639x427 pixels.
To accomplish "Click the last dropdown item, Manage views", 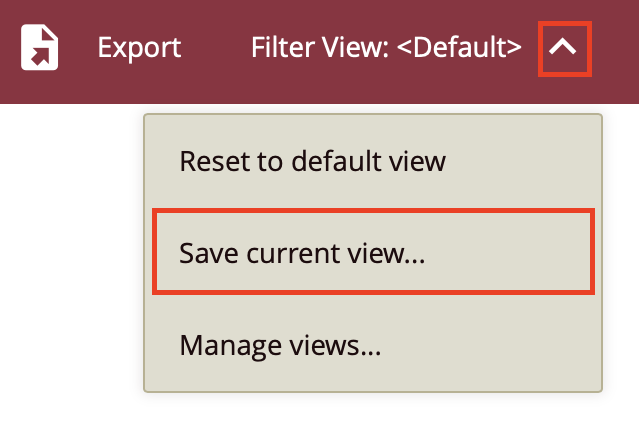I will [281, 346].
